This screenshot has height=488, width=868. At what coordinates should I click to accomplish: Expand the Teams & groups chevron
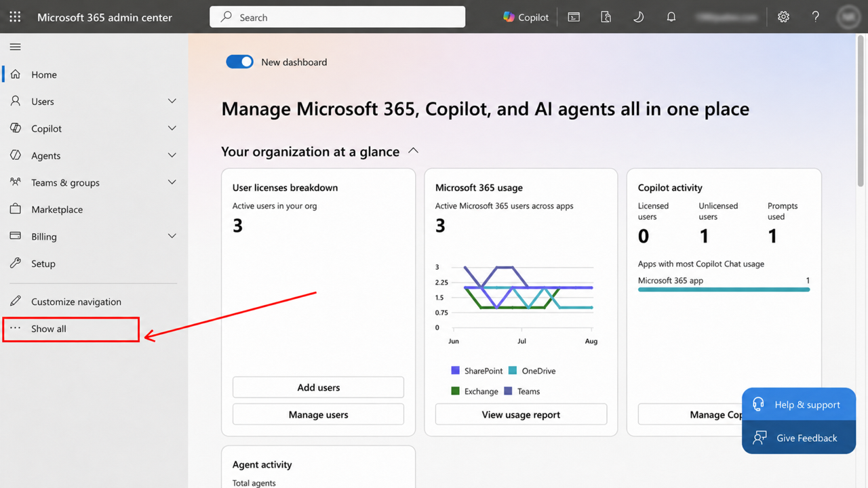click(x=172, y=182)
